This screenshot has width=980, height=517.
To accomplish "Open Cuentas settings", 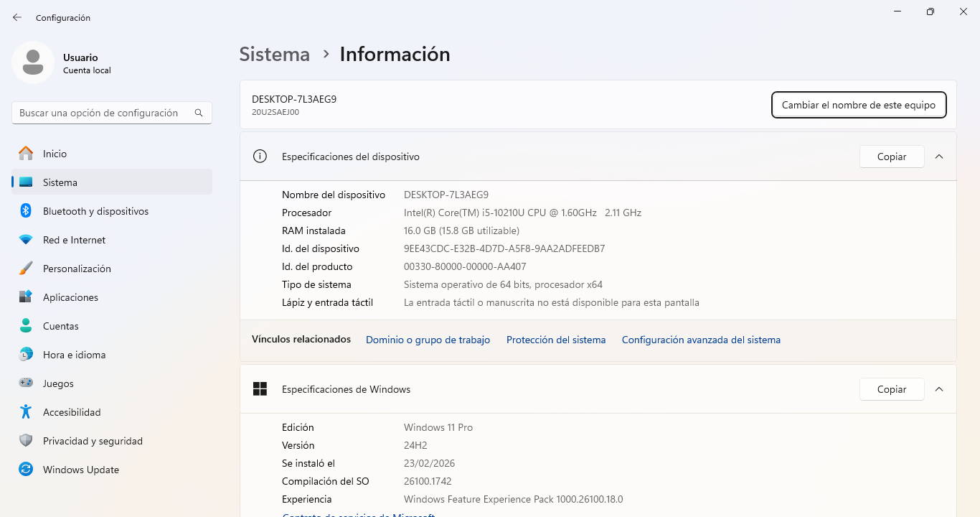I will [x=112, y=326].
